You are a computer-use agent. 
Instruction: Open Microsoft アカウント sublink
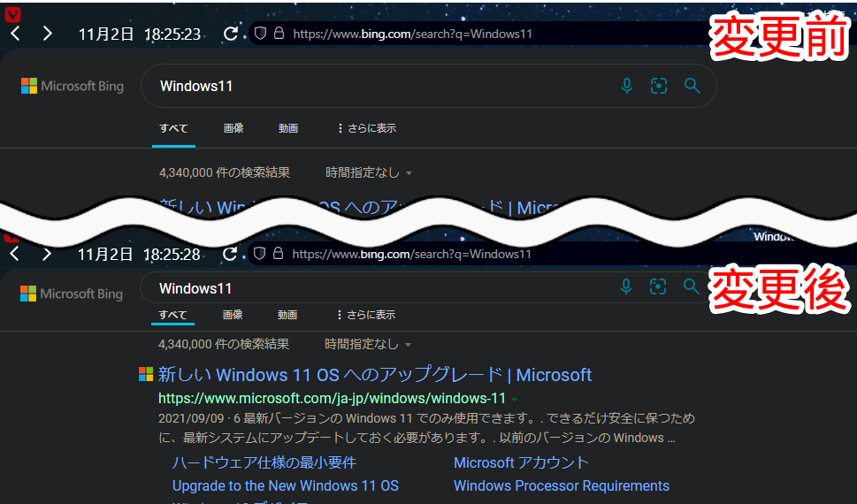pyautogui.click(x=521, y=463)
